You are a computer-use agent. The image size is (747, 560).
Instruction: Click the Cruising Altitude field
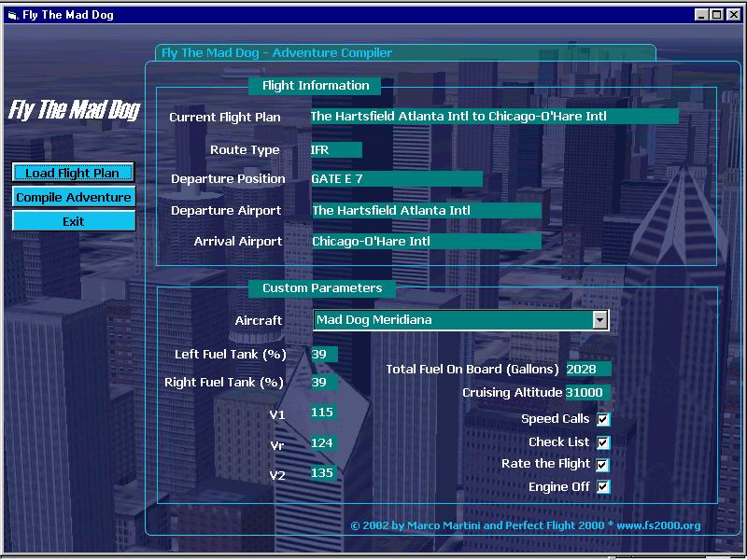pyautogui.click(x=588, y=393)
